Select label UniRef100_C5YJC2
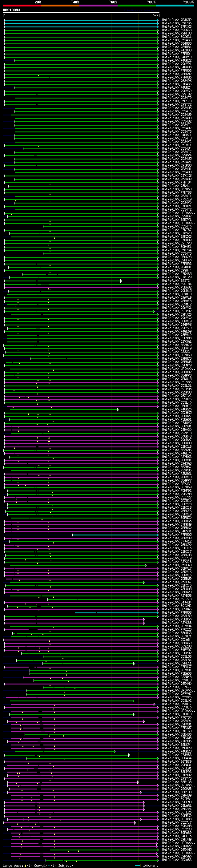The width and height of the screenshot is (197, 868). 177,484
